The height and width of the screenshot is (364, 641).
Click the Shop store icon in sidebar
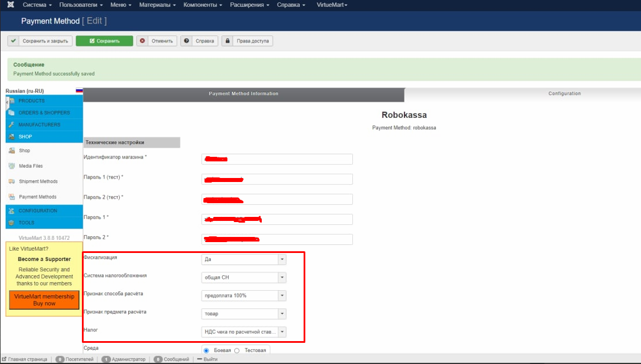tap(12, 151)
